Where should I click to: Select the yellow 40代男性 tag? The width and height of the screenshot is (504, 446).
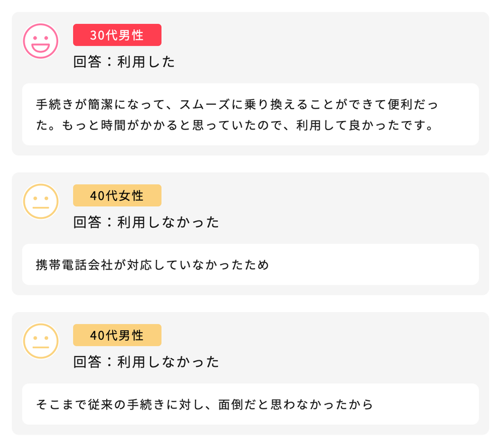coord(117,335)
